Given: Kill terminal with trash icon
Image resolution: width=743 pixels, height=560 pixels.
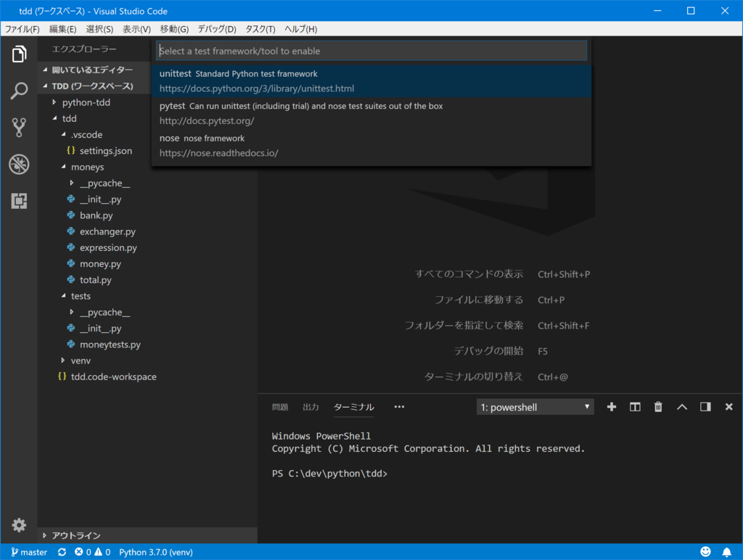Looking at the screenshot, I should pyautogui.click(x=658, y=407).
